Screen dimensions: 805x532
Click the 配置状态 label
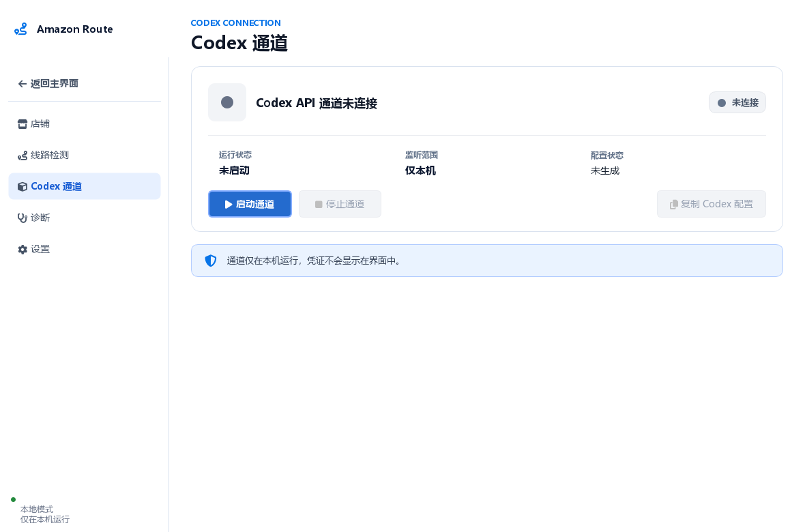[x=607, y=155]
